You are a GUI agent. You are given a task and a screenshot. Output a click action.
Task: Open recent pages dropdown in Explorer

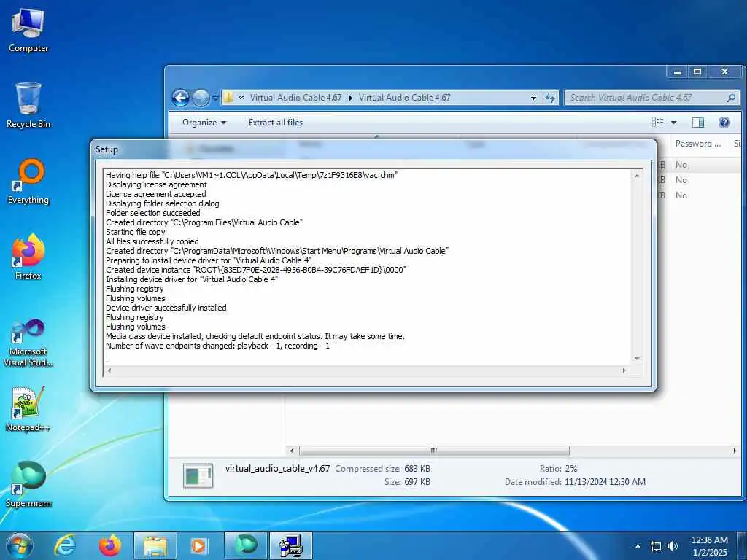tap(215, 98)
